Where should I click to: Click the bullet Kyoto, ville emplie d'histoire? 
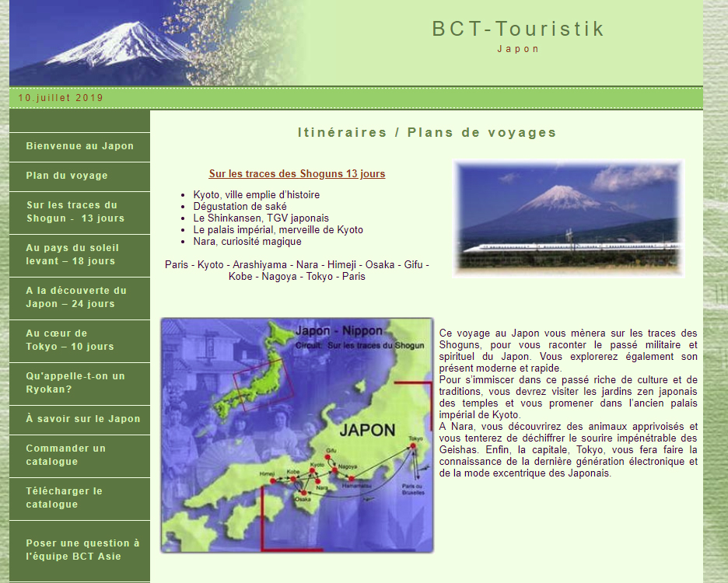click(257, 195)
